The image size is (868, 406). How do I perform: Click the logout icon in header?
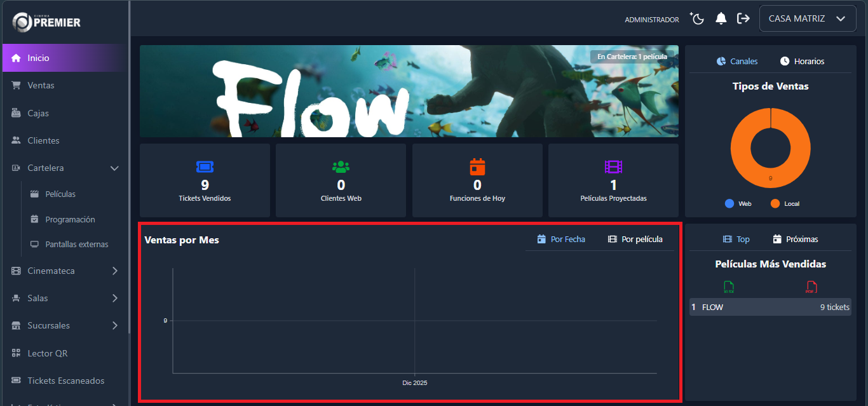coord(743,18)
